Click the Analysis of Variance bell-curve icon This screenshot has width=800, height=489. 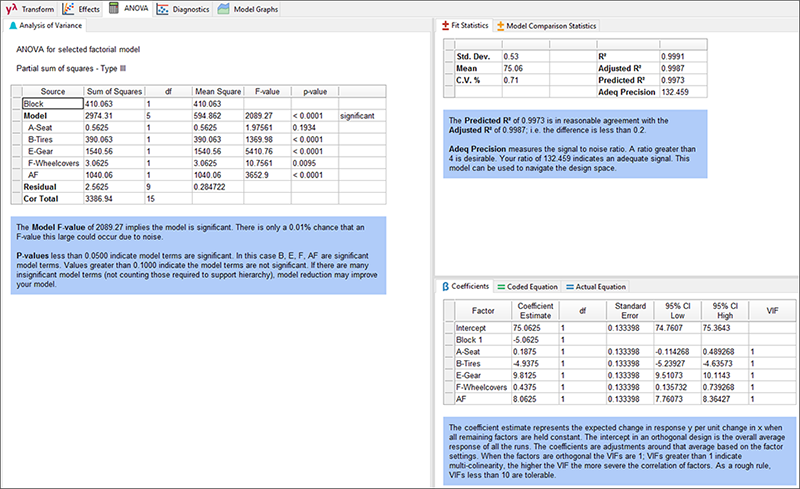[13, 25]
